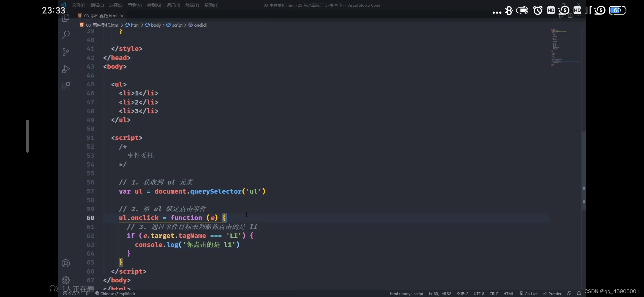This screenshot has height=297, width=644.
Task: Click the 空格: 2 indentation setting
Action: [x=462, y=293]
